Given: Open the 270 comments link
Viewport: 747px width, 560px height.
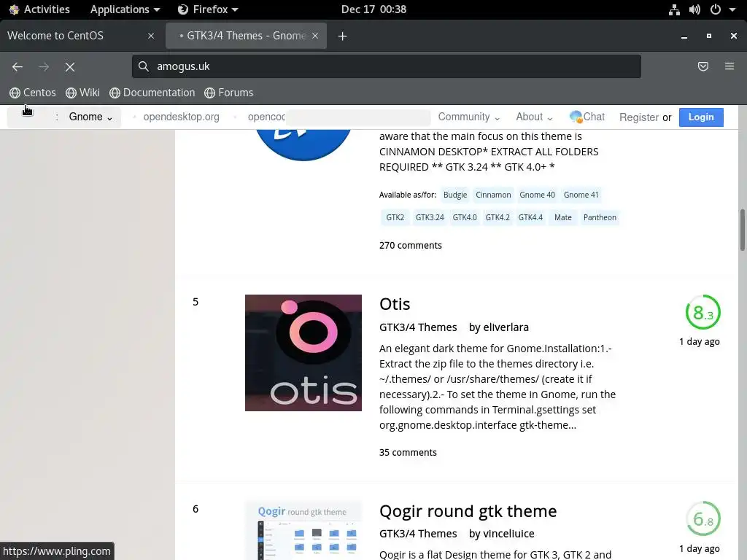Looking at the screenshot, I should coord(410,245).
